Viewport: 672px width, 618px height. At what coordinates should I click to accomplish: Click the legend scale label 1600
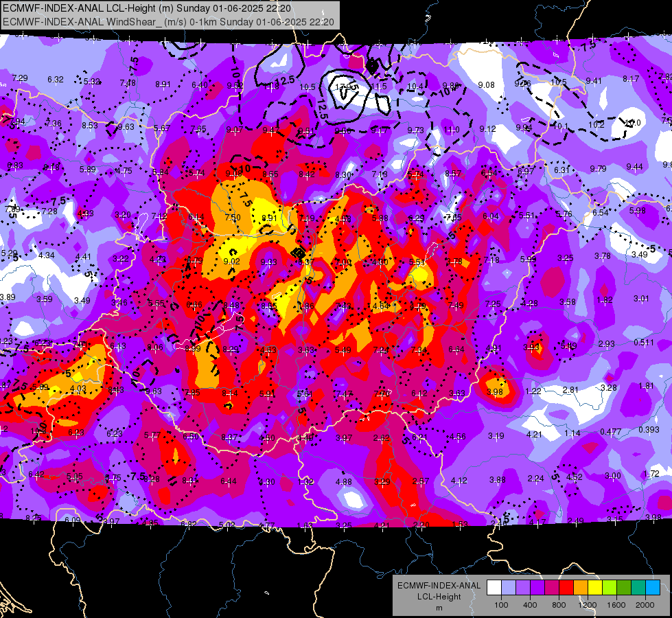click(x=616, y=605)
